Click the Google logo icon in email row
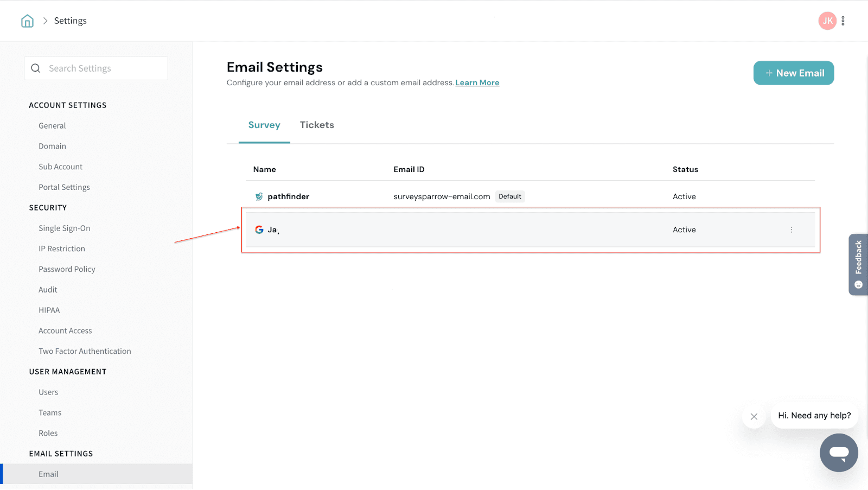 click(259, 230)
